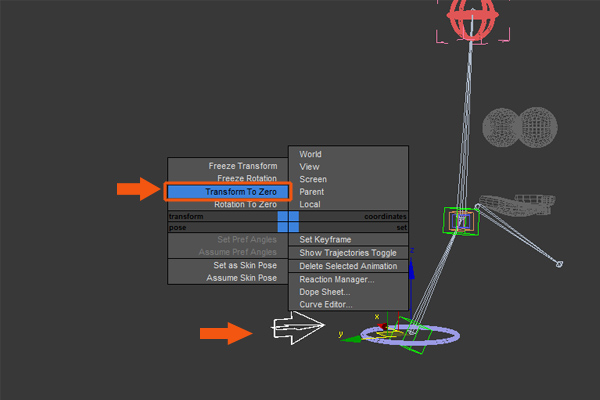
Task: Select the white arrow helper shape
Action: (x=298, y=328)
